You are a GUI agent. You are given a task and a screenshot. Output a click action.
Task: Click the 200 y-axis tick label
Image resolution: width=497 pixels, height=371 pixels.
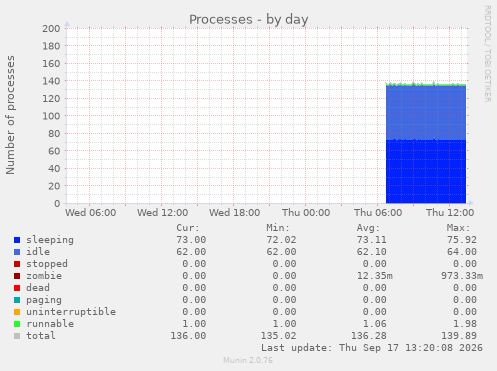tap(51, 29)
